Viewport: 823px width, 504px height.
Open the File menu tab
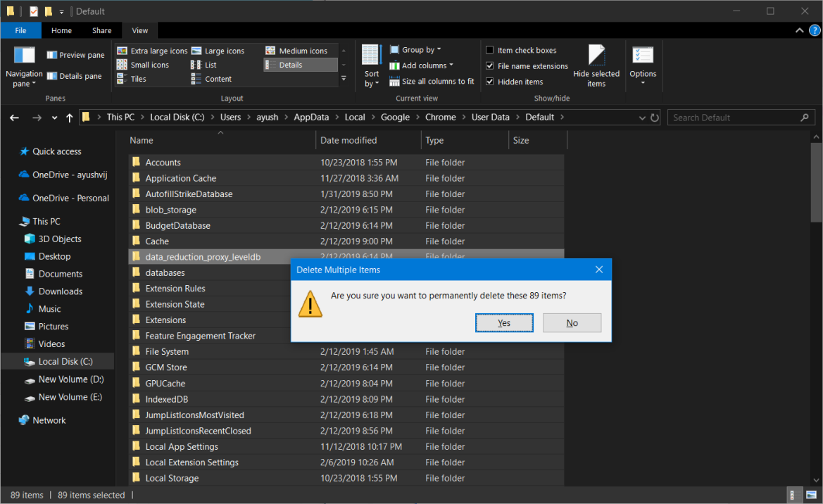(x=20, y=30)
